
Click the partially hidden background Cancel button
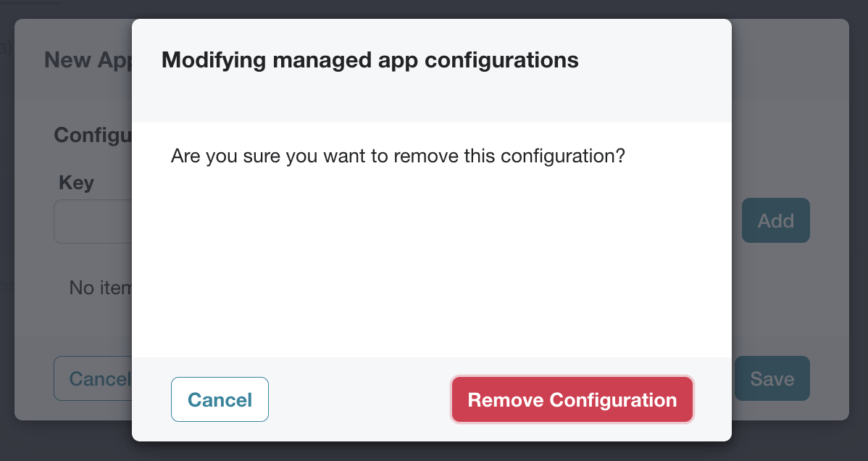(93, 378)
